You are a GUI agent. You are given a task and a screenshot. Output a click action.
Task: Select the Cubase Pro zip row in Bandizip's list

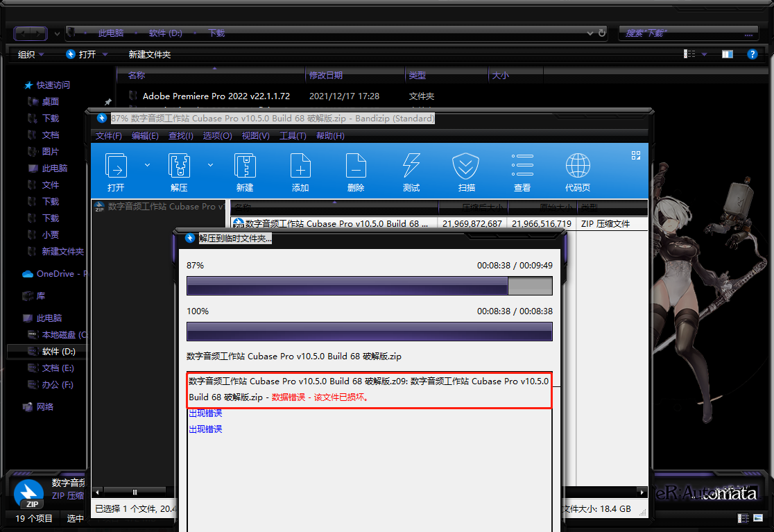pyautogui.click(x=439, y=223)
